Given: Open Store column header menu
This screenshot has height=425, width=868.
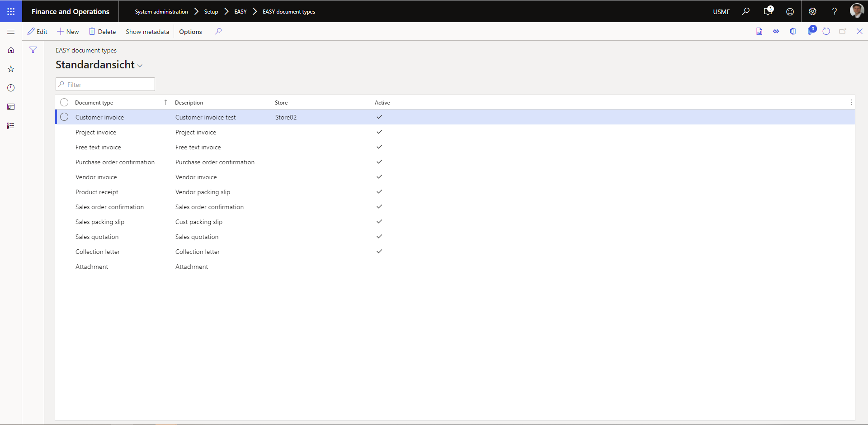Looking at the screenshot, I should 281,102.
